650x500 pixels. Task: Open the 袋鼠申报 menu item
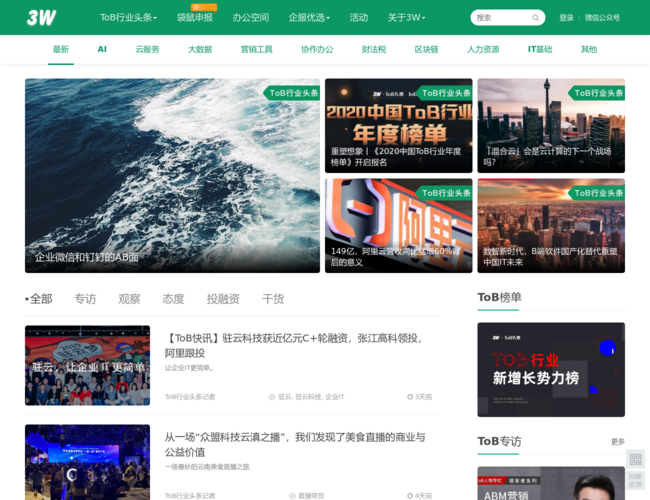195,17
